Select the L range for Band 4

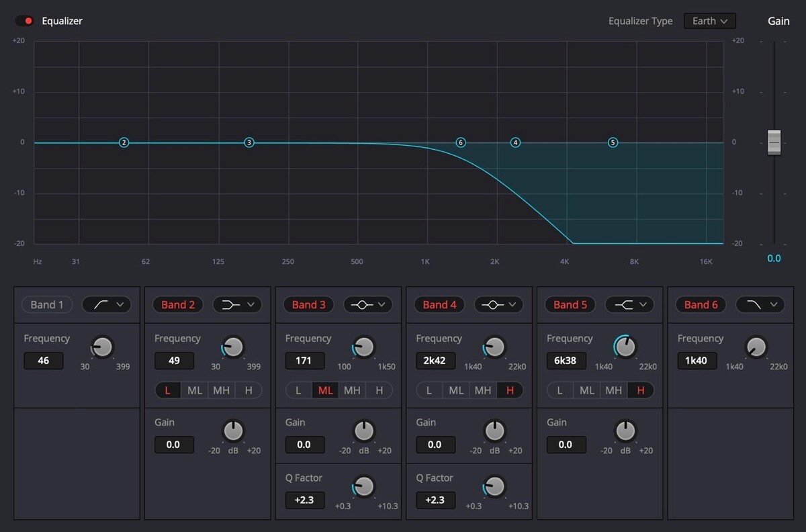pos(430,390)
